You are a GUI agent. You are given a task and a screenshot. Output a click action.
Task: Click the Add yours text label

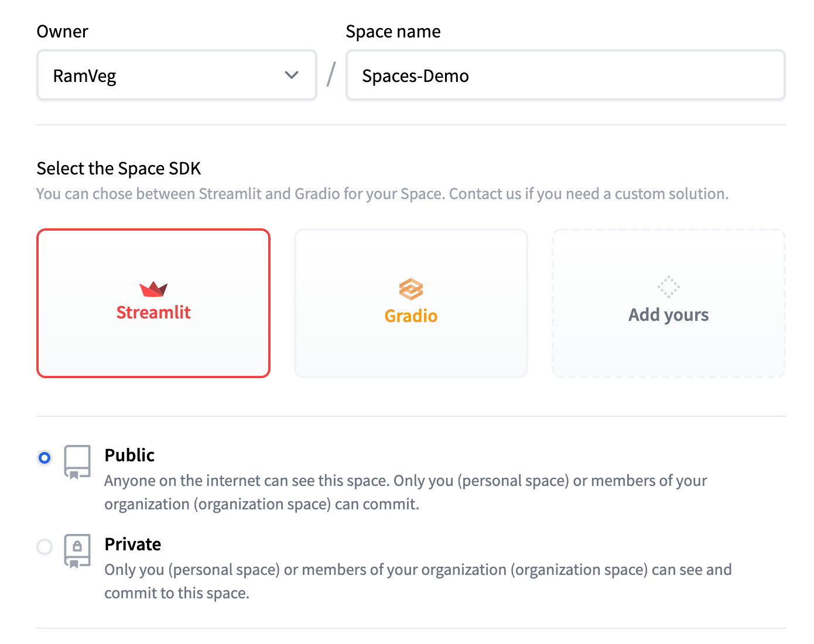pyautogui.click(x=668, y=315)
